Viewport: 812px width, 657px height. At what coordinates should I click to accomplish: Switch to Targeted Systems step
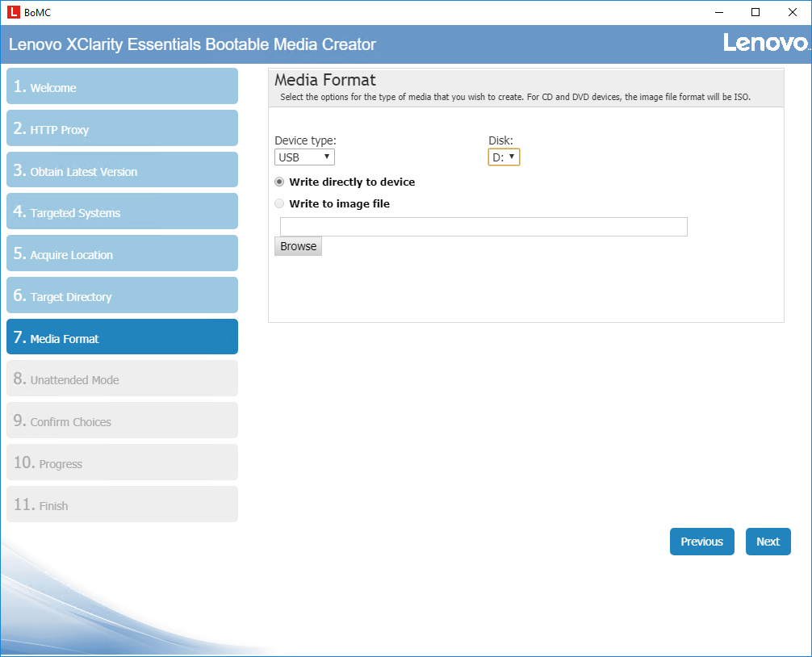coord(122,211)
